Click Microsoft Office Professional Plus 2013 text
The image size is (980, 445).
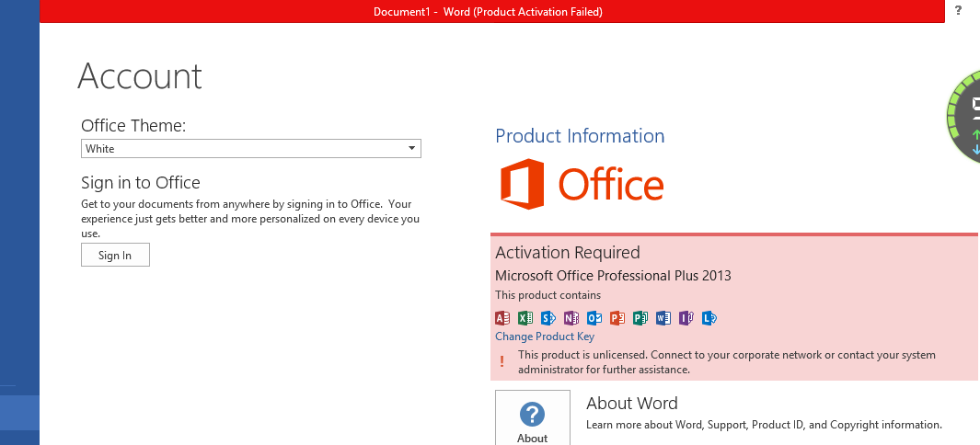[613, 275]
